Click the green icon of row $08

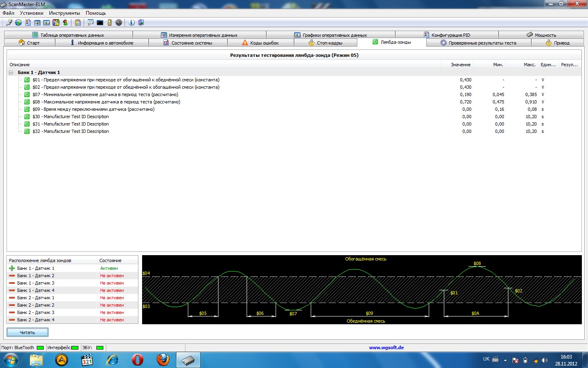27,102
